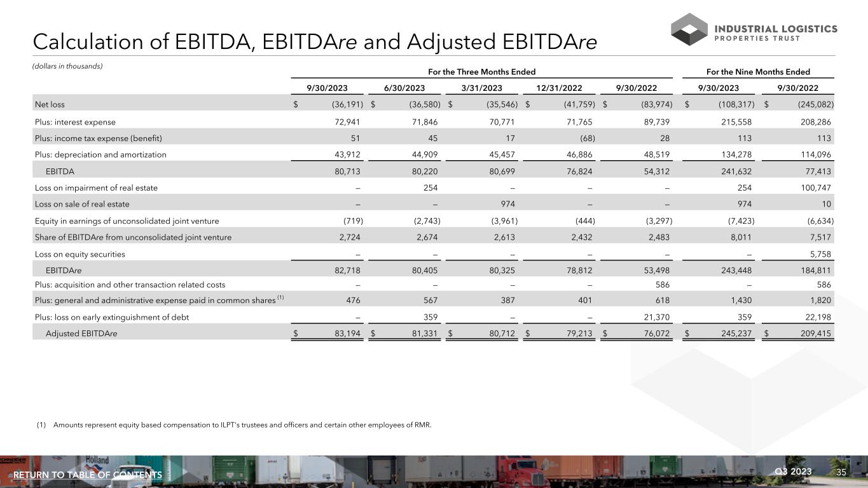The height and width of the screenshot is (488, 868).
Task: Click Adjusted EBITDAre value 245,237
Action: coord(737,333)
